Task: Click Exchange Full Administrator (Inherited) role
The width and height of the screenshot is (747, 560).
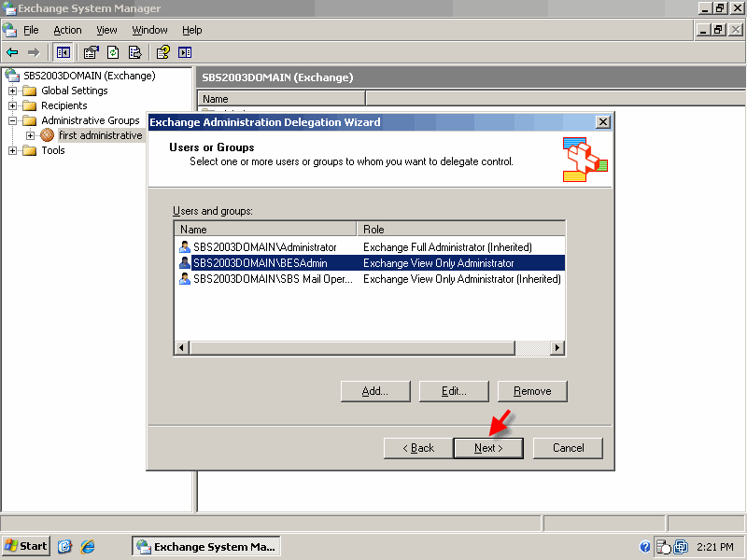Action: coord(447,246)
